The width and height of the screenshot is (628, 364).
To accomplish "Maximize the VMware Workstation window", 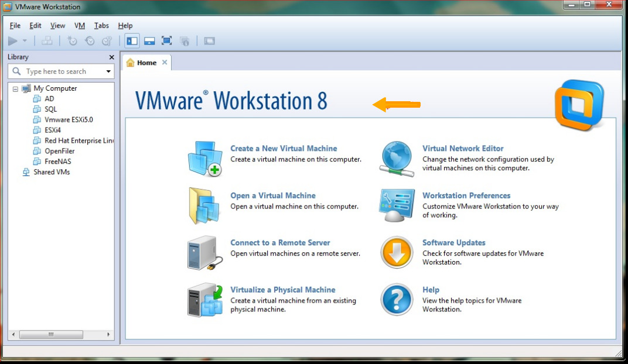I will tap(587, 5).
